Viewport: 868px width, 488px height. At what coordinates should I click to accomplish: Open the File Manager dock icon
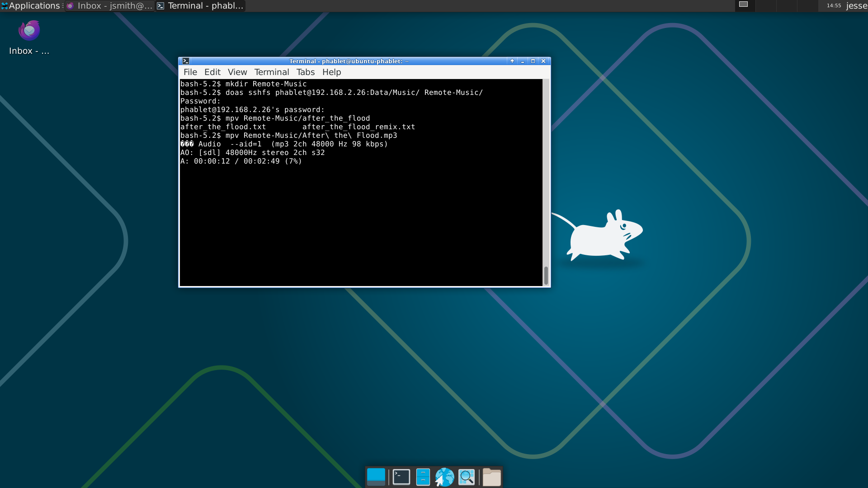pos(423,477)
